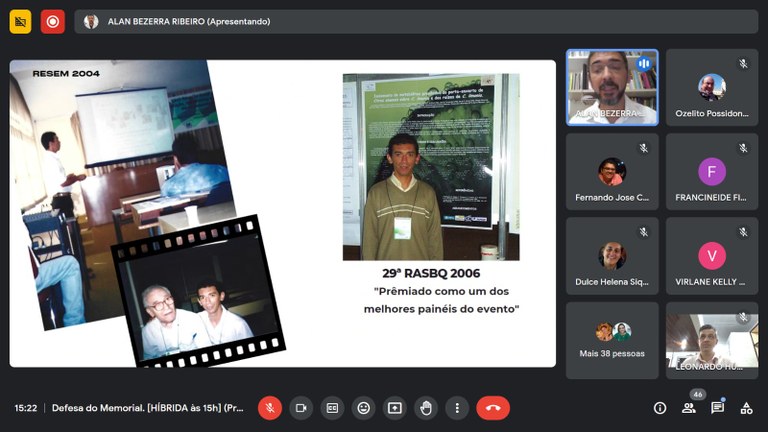
Task: Raise hand in the meeting
Action: (426, 408)
